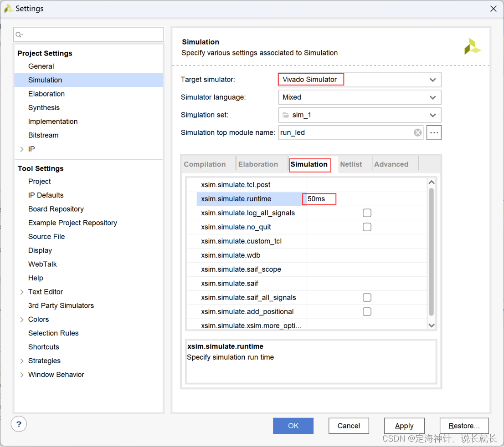
Task: Select WebTalk settings
Action: 42,264
